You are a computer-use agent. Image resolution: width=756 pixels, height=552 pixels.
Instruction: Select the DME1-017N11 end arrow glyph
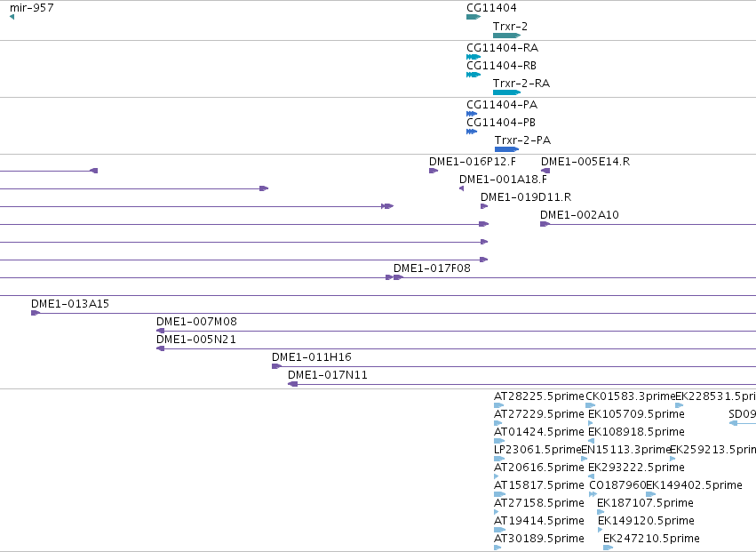tap(292, 385)
